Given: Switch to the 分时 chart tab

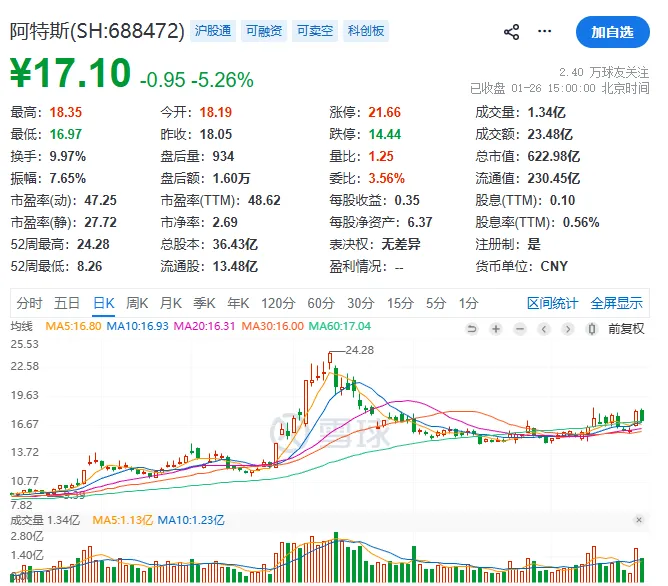Looking at the screenshot, I should (29, 303).
